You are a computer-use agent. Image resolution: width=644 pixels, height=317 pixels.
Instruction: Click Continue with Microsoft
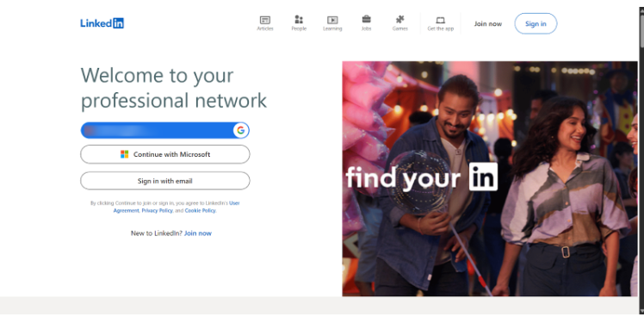[164, 154]
